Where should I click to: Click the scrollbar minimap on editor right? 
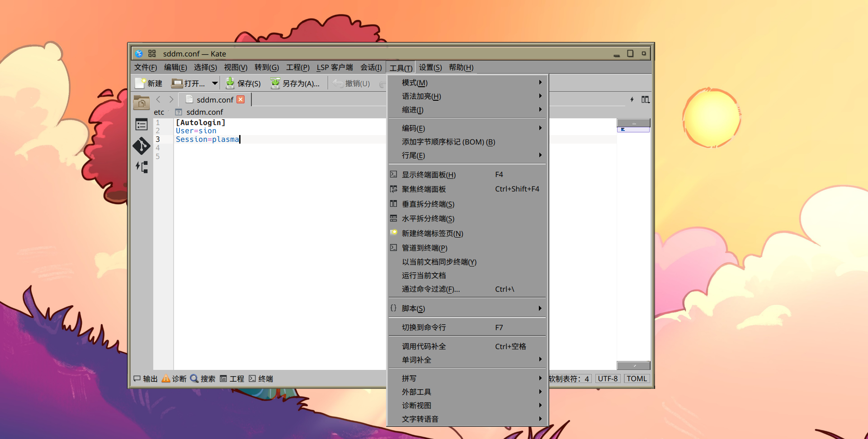pyautogui.click(x=633, y=244)
